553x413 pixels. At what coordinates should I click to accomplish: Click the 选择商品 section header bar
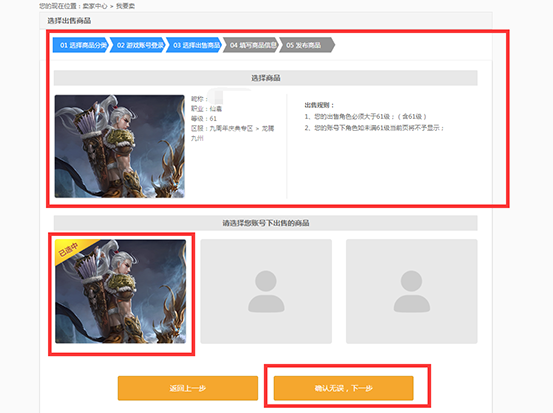click(266, 78)
